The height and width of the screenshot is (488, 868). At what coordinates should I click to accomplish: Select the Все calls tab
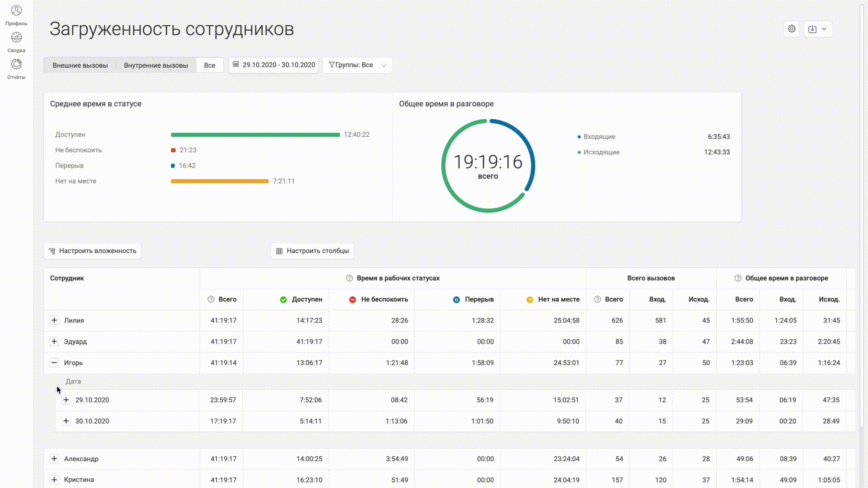209,65
